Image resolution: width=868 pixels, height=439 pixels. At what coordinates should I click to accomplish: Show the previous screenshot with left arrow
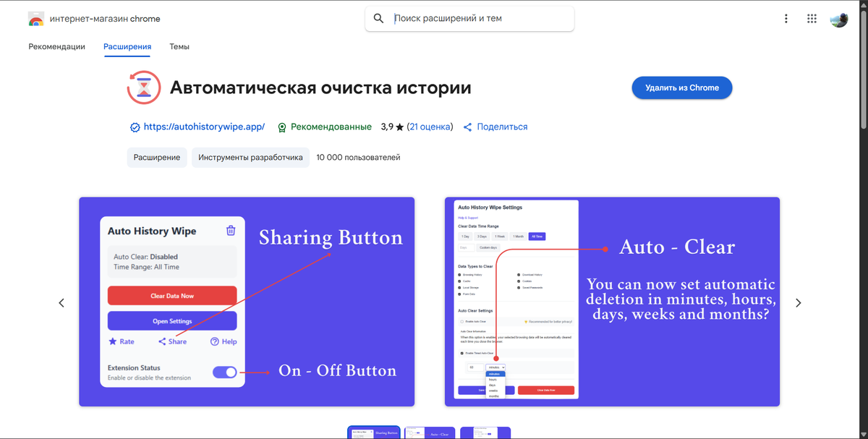pyautogui.click(x=61, y=303)
